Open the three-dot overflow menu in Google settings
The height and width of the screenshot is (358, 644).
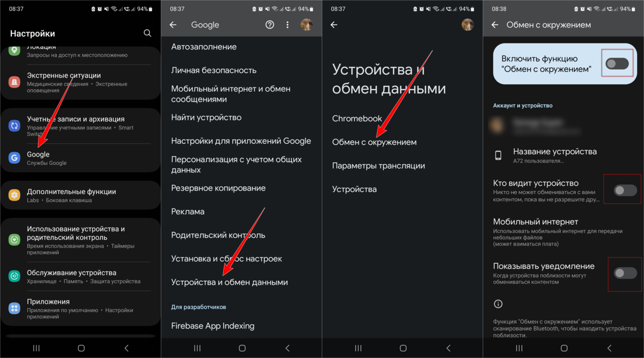(288, 25)
